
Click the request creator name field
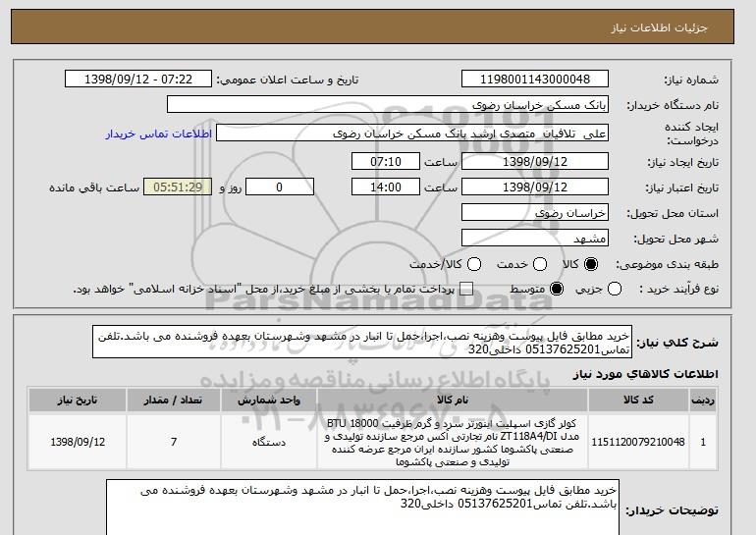[412, 134]
